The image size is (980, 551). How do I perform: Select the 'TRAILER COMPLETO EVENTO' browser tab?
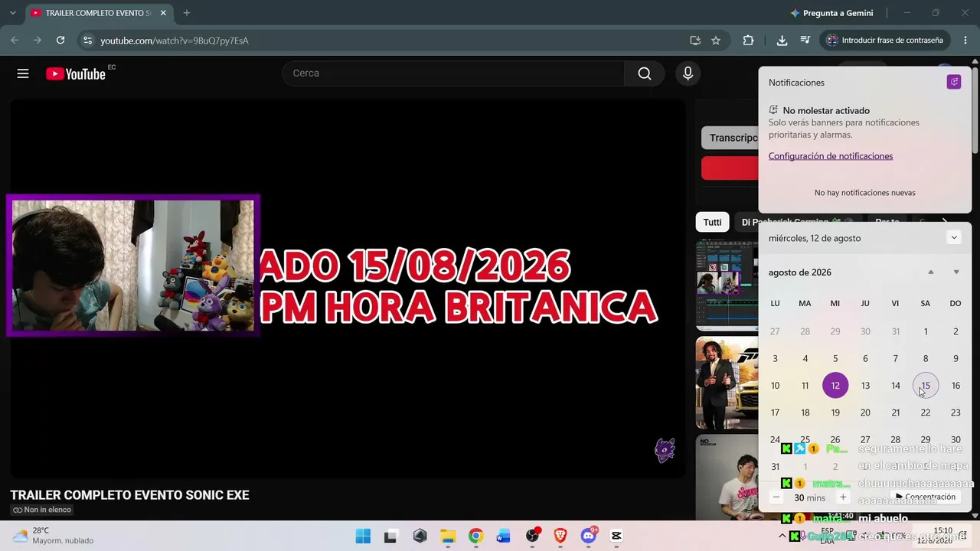98,13
